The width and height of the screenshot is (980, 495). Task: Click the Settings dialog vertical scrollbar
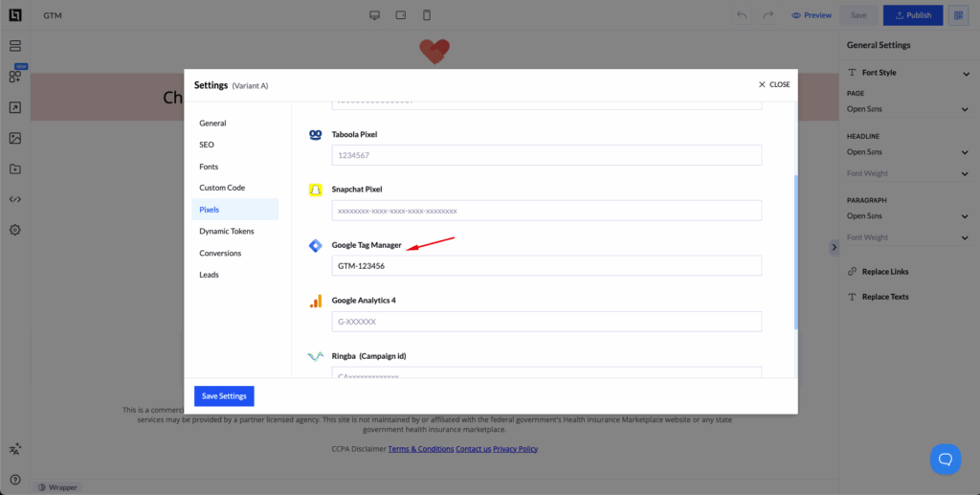[x=795, y=251]
